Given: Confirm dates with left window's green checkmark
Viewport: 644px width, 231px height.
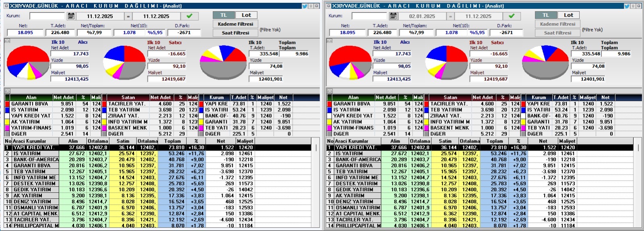Looking at the screenshot, I should [x=190, y=16].
